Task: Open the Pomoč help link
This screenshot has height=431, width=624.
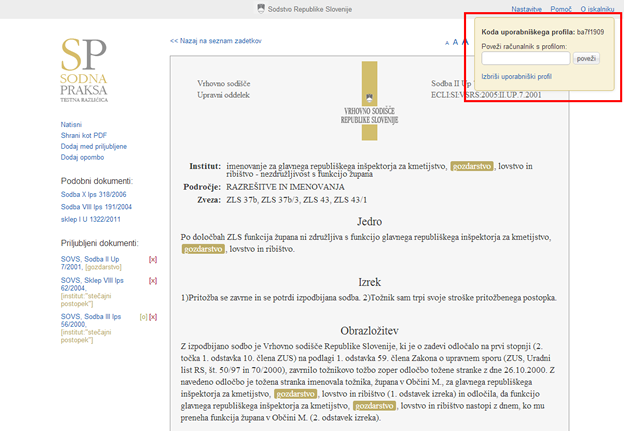Action: point(561,9)
